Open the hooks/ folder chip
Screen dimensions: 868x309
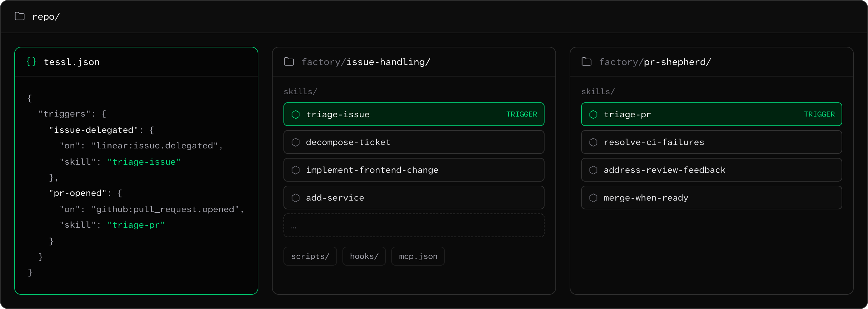(x=364, y=256)
